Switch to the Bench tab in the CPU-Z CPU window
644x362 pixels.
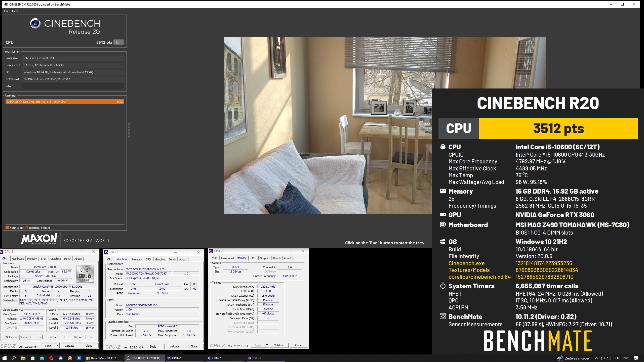(67, 259)
